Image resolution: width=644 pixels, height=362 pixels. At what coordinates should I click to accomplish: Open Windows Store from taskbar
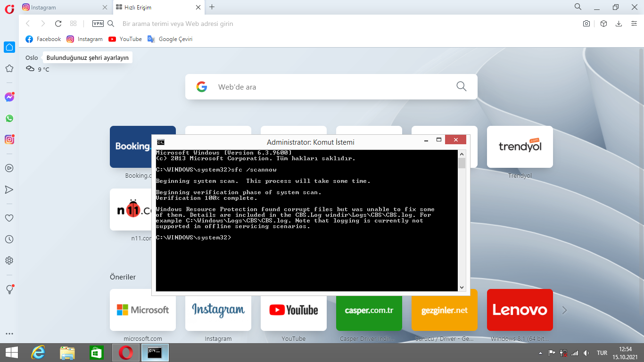click(96, 353)
